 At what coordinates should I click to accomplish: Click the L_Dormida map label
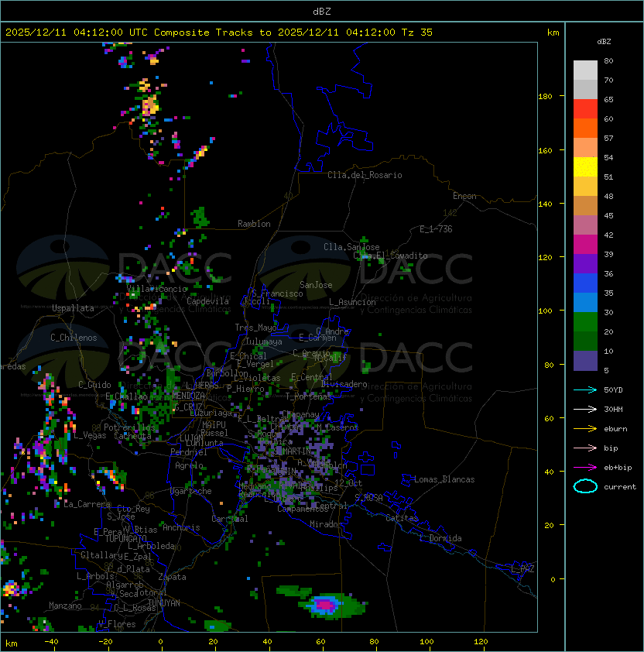(x=440, y=538)
